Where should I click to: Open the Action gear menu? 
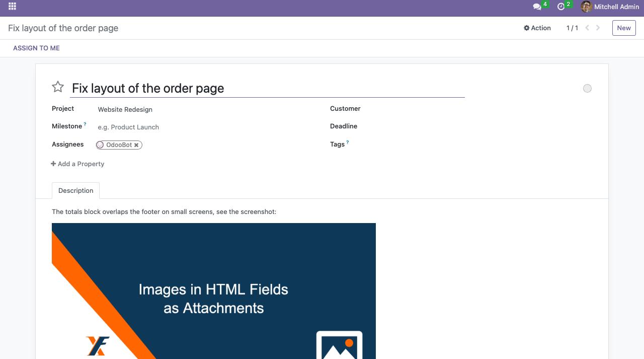point(537,28)
